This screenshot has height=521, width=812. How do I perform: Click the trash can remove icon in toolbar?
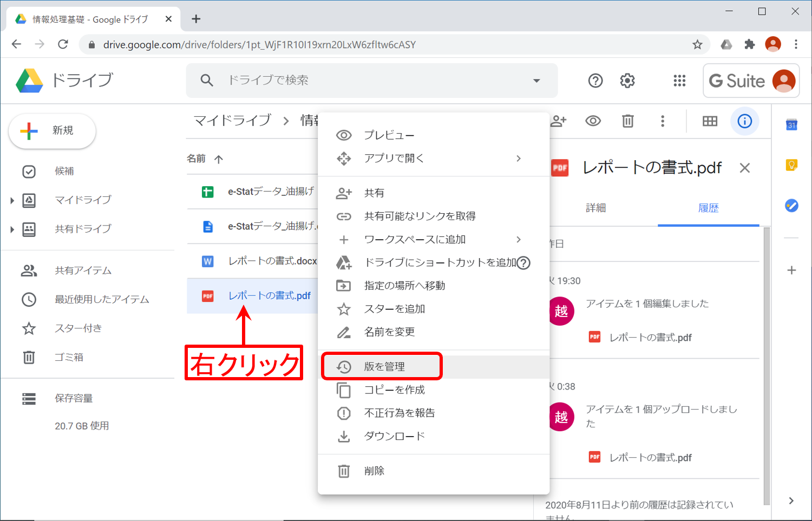click(x=628, y=121)
